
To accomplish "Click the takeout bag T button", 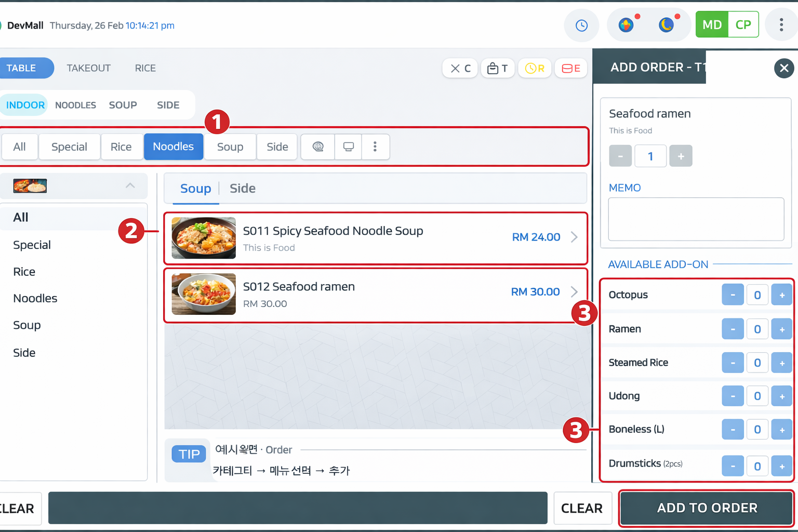I will coord(498,68).
